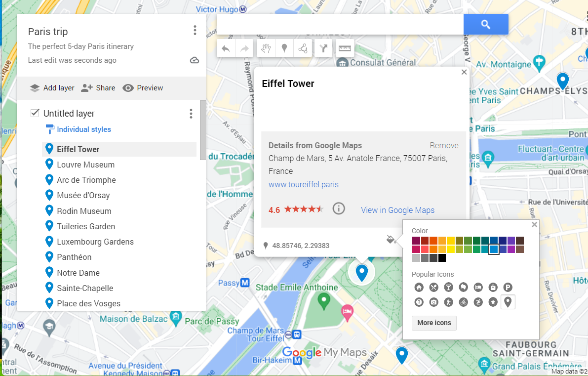Open the Untitled layer options menu

point(191,114)
